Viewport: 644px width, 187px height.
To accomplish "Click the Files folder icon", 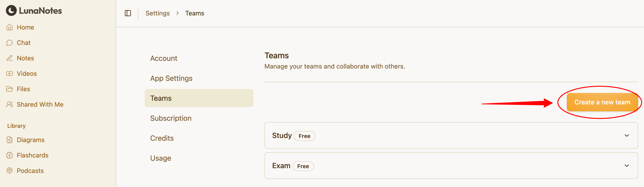I will (x=10, y=89).
